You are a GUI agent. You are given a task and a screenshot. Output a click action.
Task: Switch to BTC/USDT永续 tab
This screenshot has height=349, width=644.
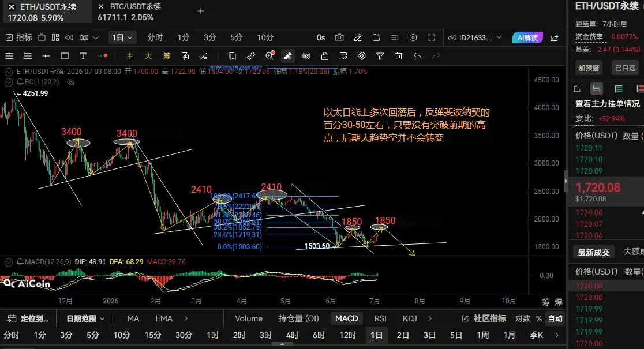click(x=130, y=12)
